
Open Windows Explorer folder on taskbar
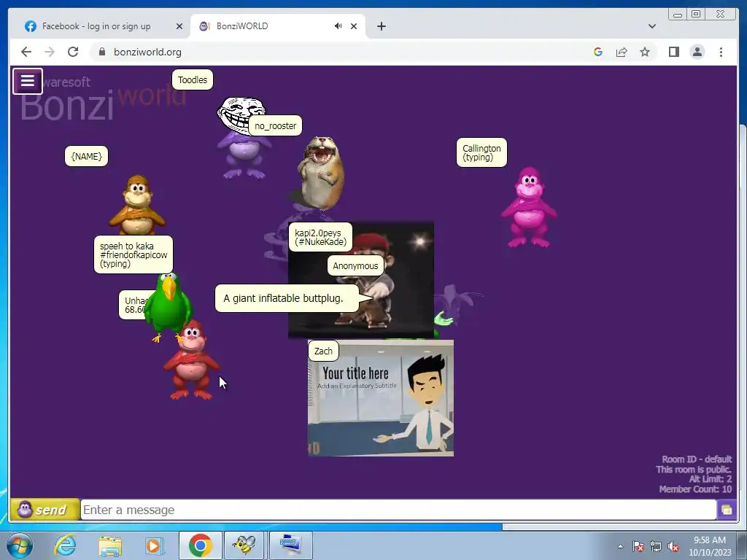110,545
